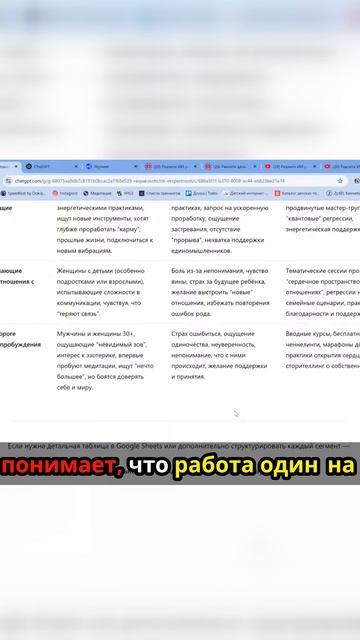
Task: Click the cell starting "Боль из-за непонимания"
Action: coord(220,292)
